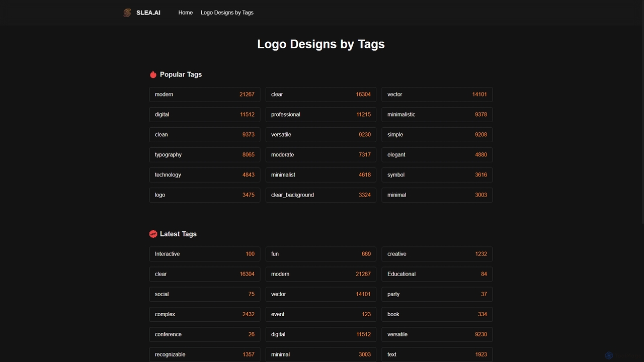Select the minimal tag in Popular Tags
Image resolution: width=644 pixels, height=362 pixels.
click(x=437, y=195)
